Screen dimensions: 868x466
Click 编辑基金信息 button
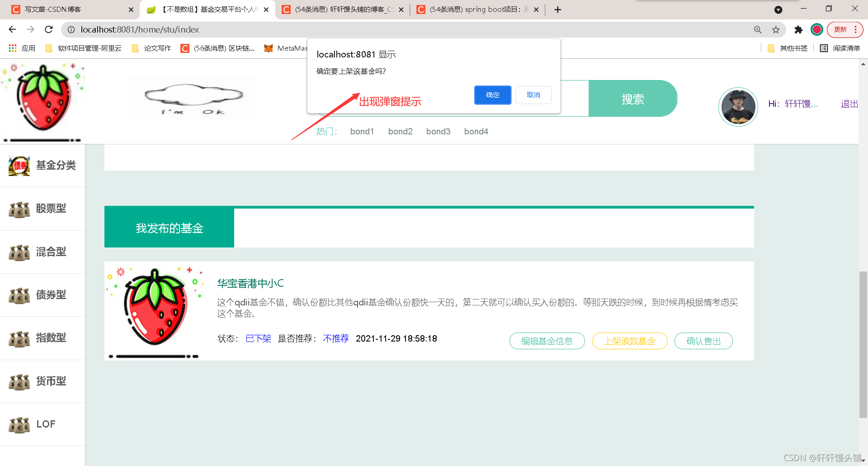pos(547,341)
